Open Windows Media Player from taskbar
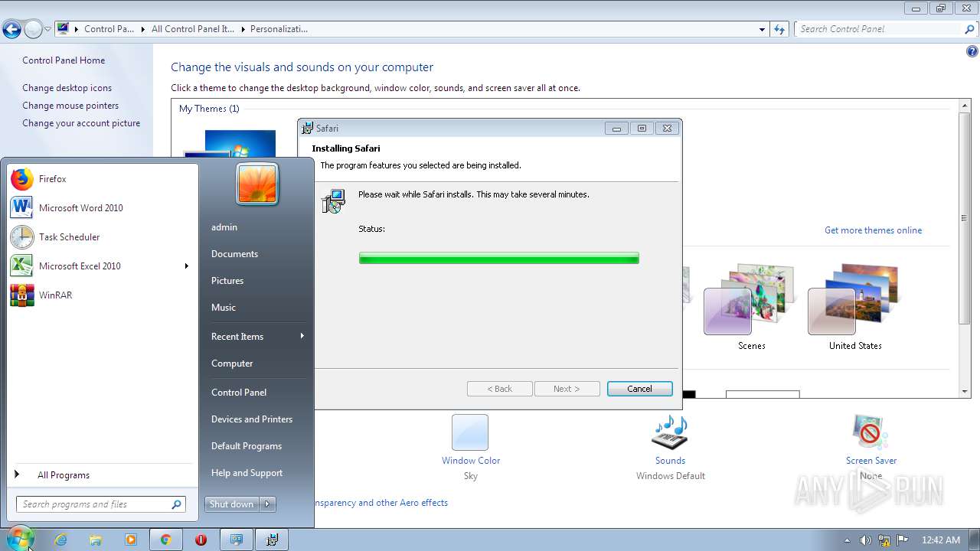Screen dimensions: 980x551 [x=131, y=540]
